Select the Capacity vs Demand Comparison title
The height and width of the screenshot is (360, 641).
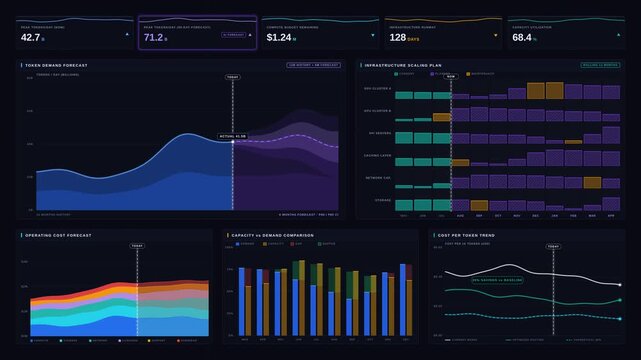[x=273, y=235]
